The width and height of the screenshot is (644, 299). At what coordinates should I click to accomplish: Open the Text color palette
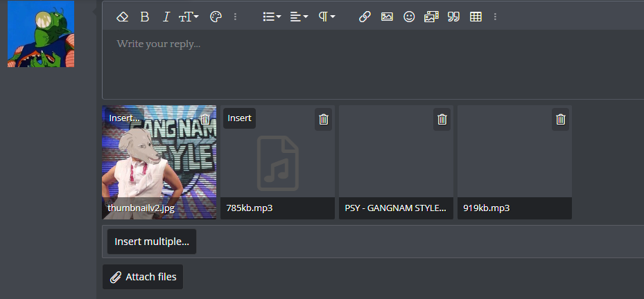click(x=216, y=17)
